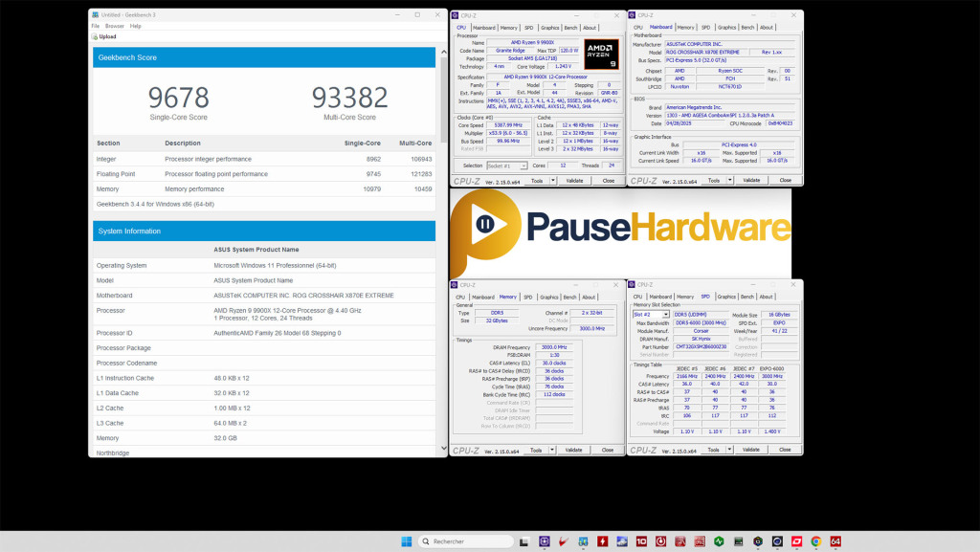The width and height of the screenshot is (980, 552).
Task: Switch to Bench tab in CPU window
Action: click(570, 28)
